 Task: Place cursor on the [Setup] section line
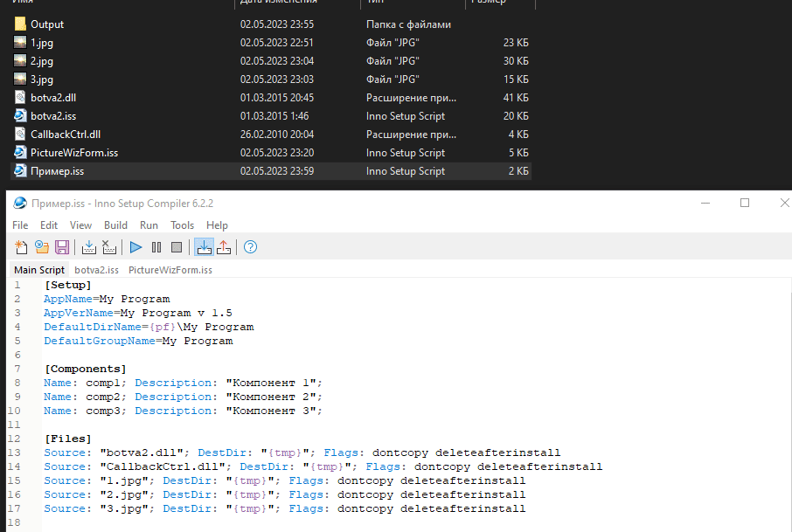67,285
